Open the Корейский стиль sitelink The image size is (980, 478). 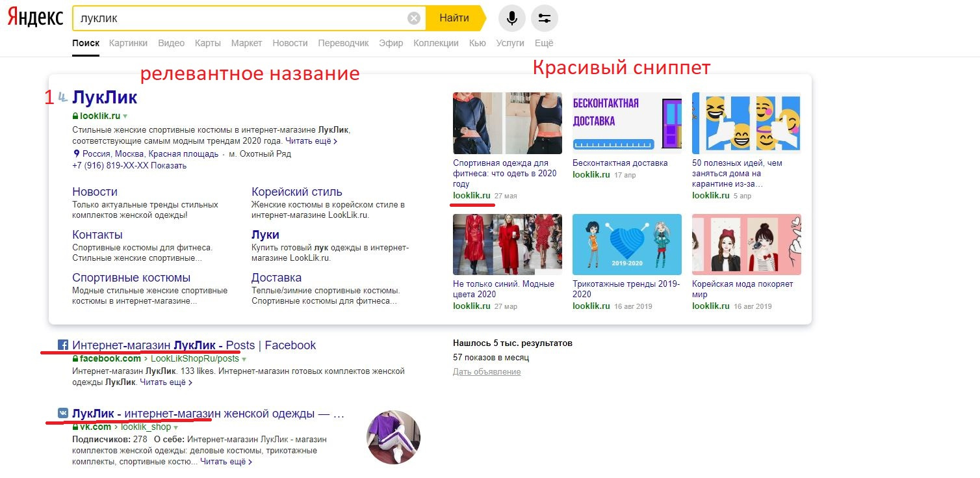pos(297,192)
